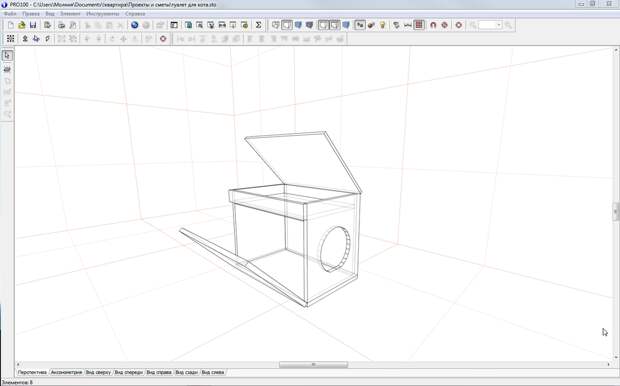The width and height of the screenshot is (620, 386).
Task: Switch to the Вид спереди tab
Action: (x=129, y=372)
